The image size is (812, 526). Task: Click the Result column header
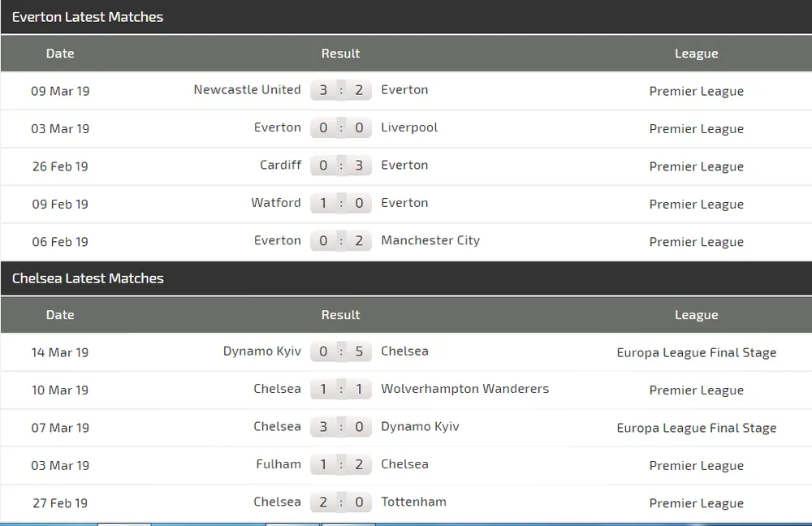pos(340,54)
